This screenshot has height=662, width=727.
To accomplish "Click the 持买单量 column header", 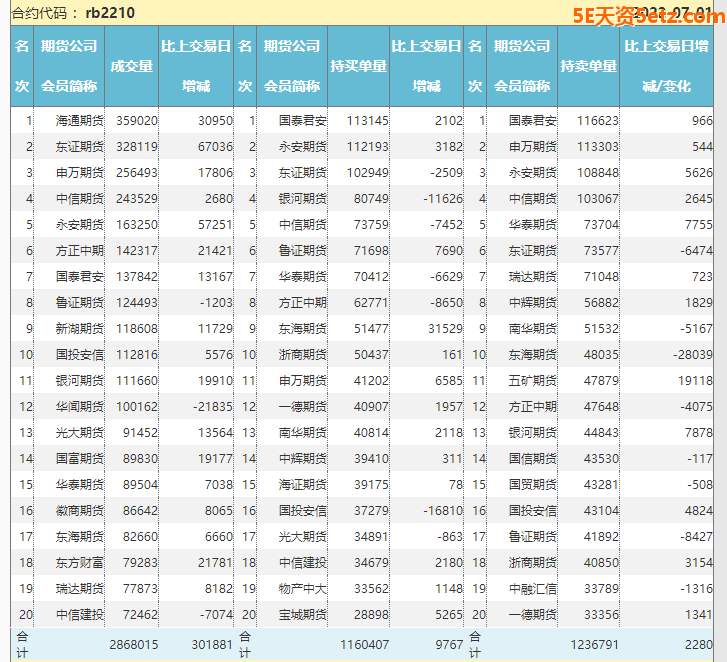I will point(358,66).
